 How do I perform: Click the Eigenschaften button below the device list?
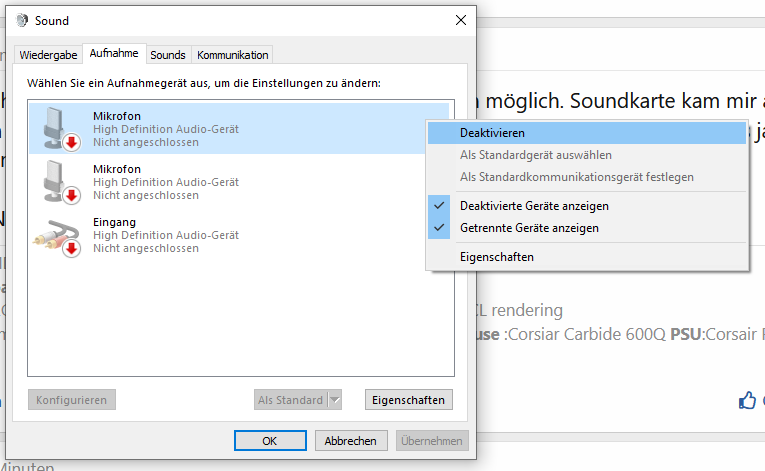(408, 400)
